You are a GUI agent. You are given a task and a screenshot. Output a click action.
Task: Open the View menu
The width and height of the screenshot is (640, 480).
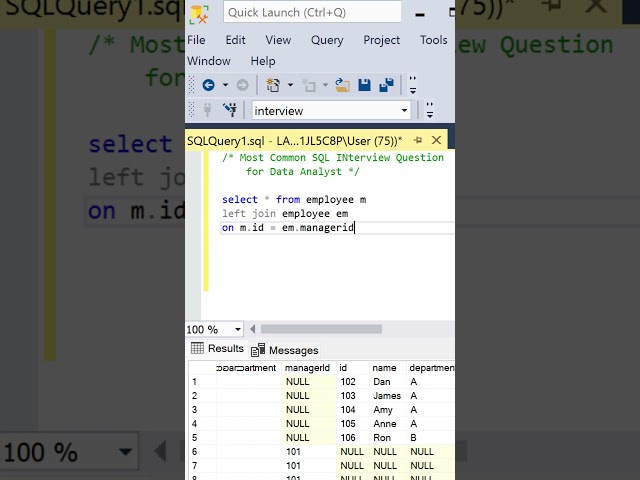pos(278,40)
